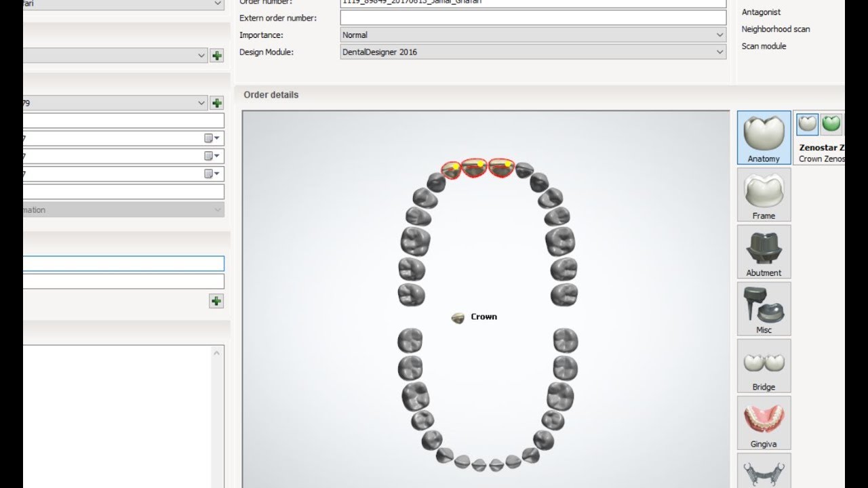
Task: Select the Bridge restoration type
Action: pyautogui.click(x=764, y=365)
